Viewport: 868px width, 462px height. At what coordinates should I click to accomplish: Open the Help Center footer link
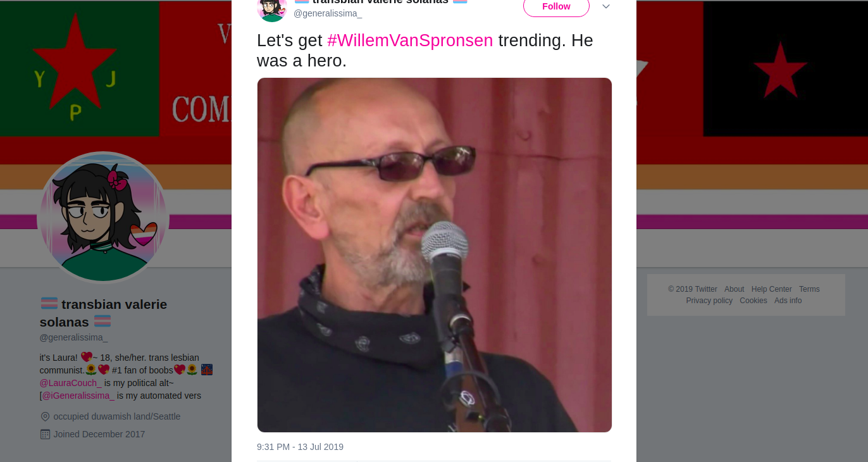pyautogui.click(x=772, y=289)
